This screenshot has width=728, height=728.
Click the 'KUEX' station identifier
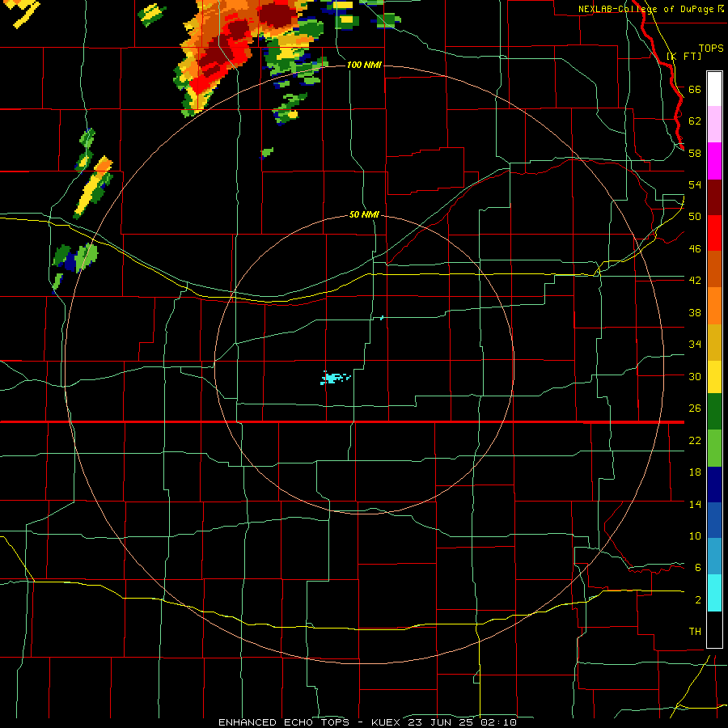[385, 722]
